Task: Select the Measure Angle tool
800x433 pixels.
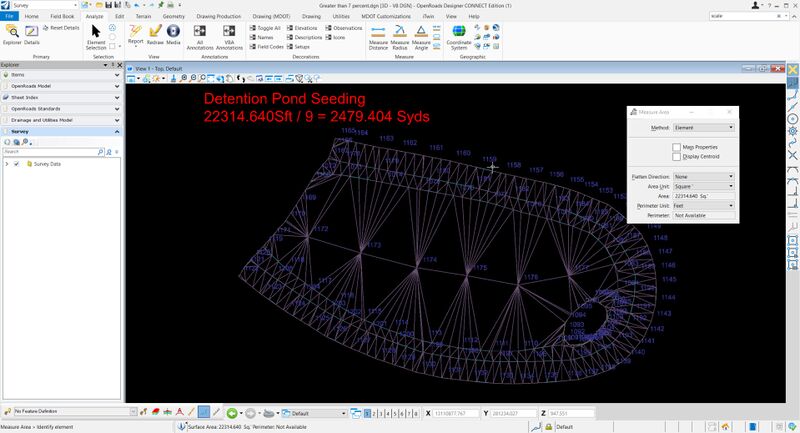Action: 421,37
